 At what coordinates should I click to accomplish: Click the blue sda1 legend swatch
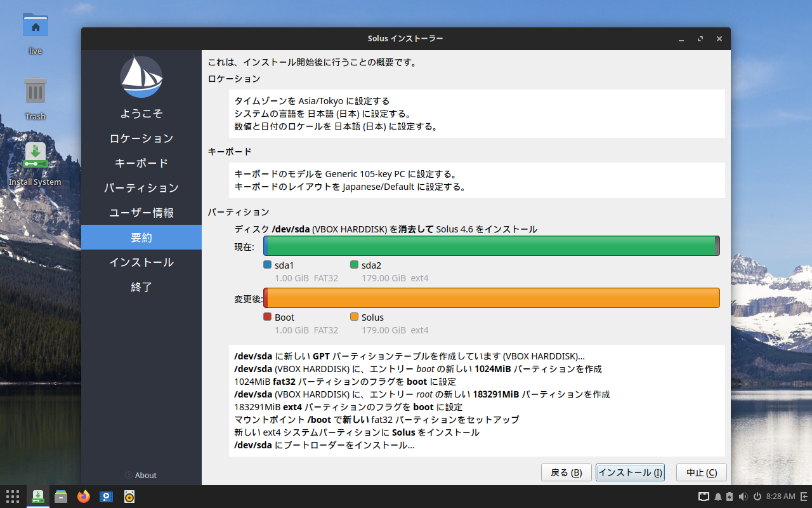click(x=267, y=265)
